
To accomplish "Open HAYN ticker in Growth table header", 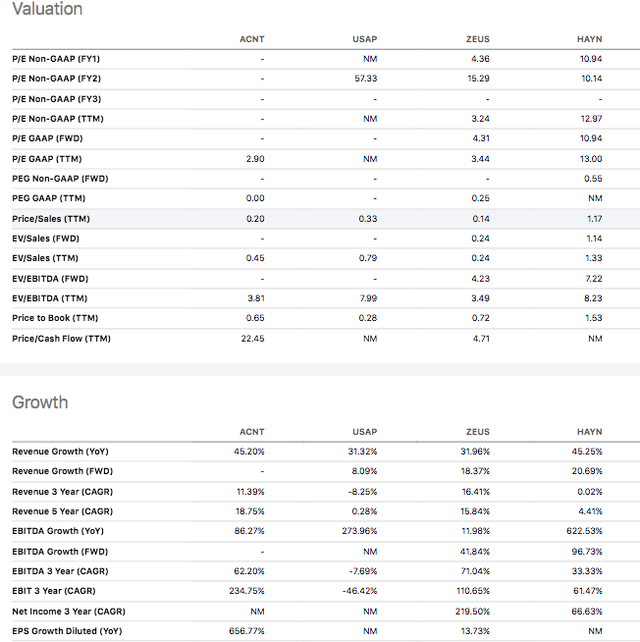I will tap(590, 432).
